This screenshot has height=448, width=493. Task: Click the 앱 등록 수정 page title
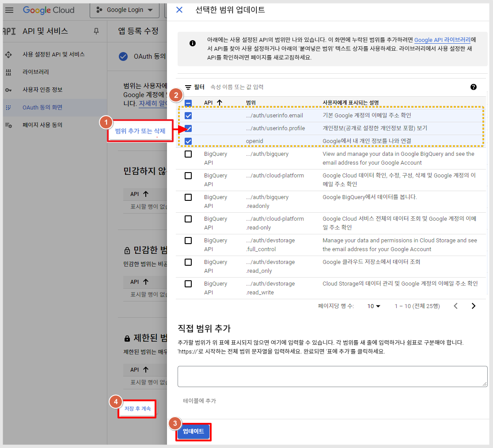[x=138, y=31]
